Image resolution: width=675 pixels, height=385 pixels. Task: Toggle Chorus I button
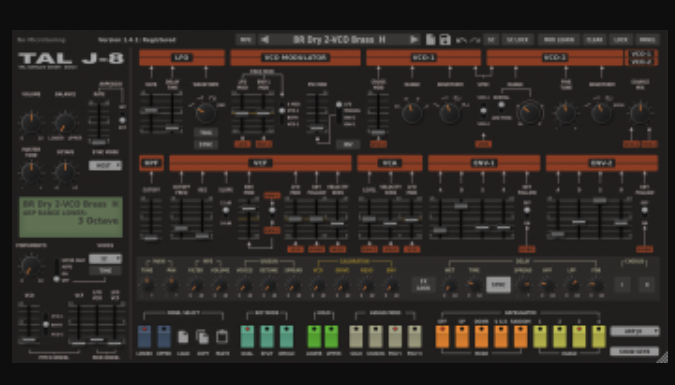[x=622, y=285]
